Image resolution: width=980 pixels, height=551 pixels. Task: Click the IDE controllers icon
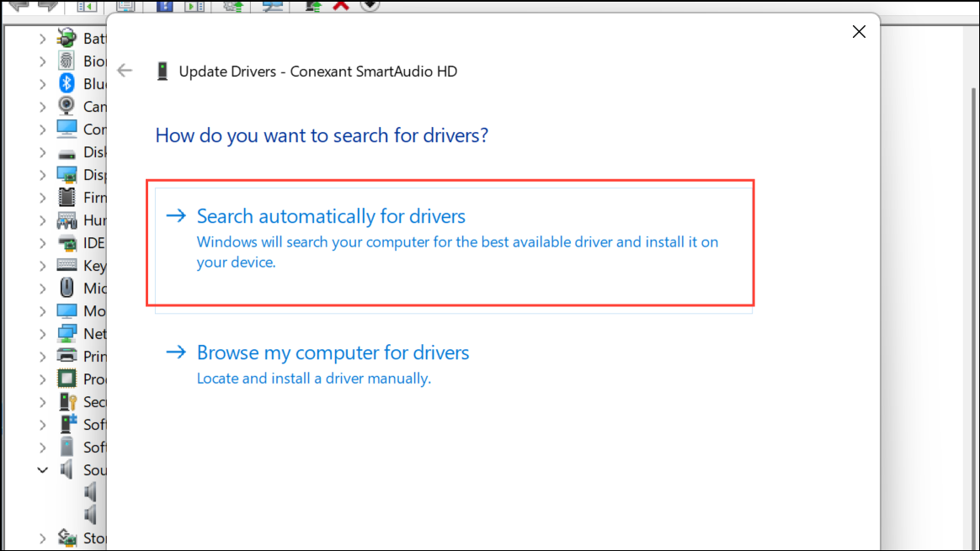click(x=67, y=243)
